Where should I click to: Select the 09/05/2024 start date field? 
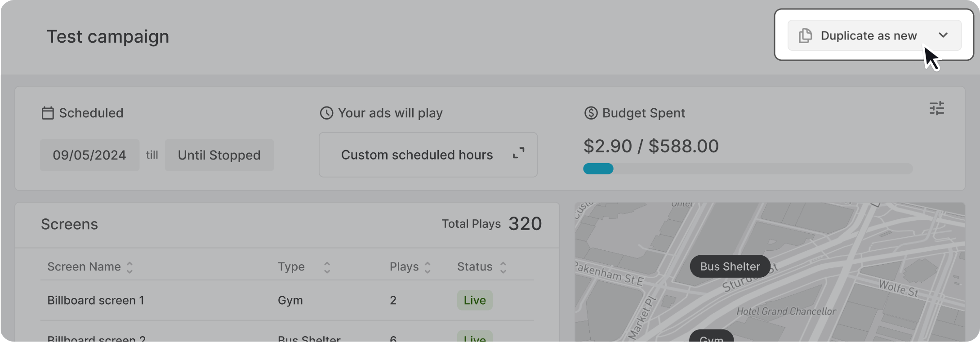tap(89, 155)
